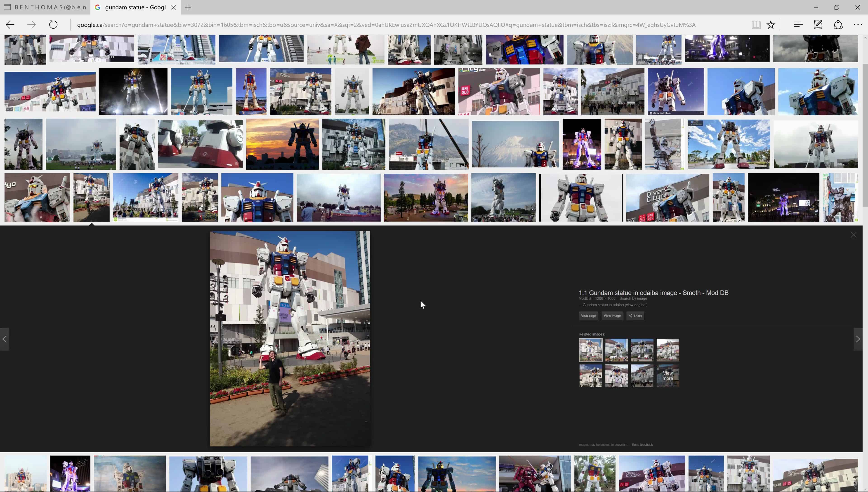Click the address bar URL
The width and height of the screenshot is (868, 492).
pos(386,25)
